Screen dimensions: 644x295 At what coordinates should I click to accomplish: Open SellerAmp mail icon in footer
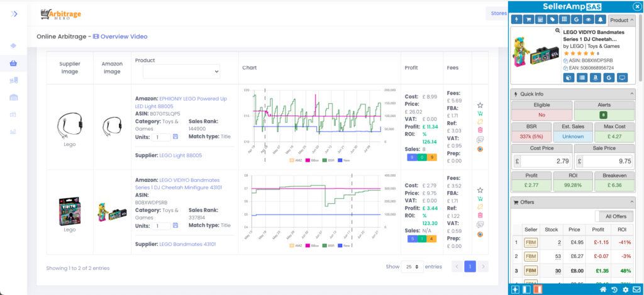click(636, 290)
